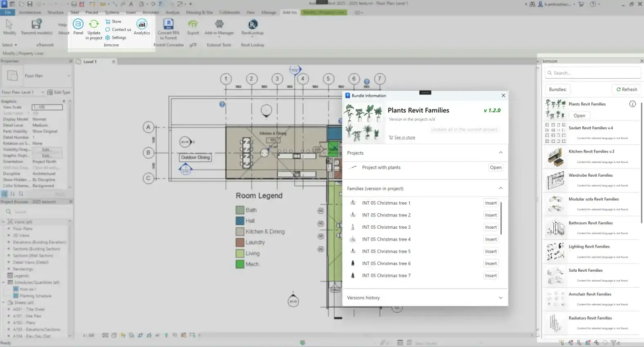Collapse the Families (version in project) section
The image size is (644, 347).
tap(501, 188)
